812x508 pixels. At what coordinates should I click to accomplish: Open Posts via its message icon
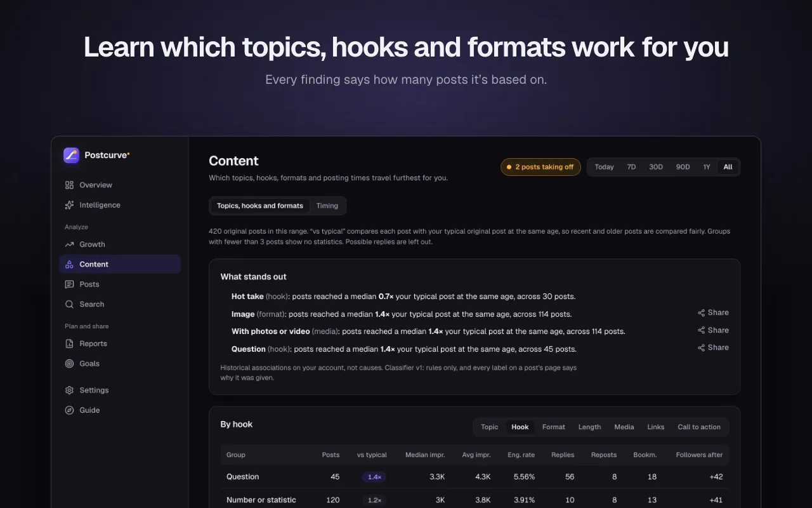[x=69, y=284]
